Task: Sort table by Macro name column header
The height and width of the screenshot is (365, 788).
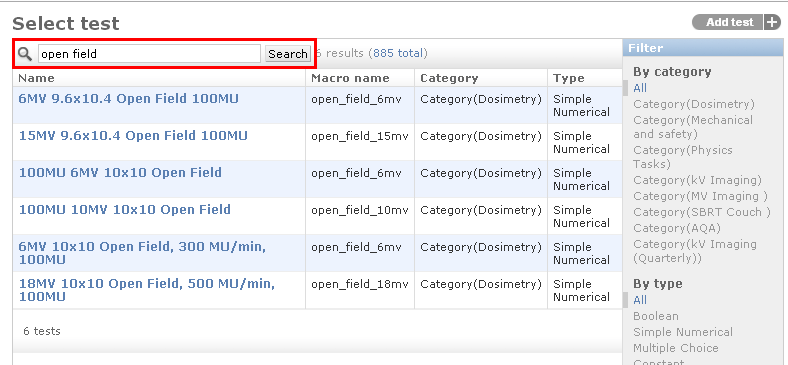Action: point(350,78)
